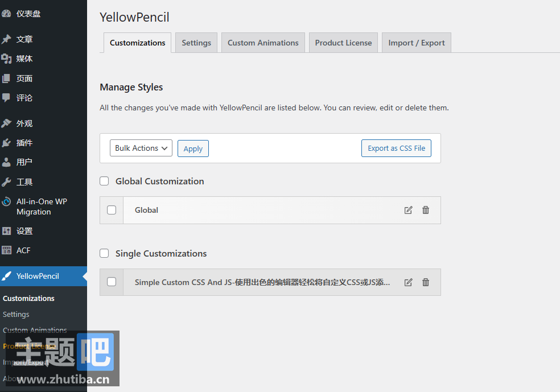Switch to the Settings tab
This screenshot has width=560, height=392.
click(x=196, y=43)
